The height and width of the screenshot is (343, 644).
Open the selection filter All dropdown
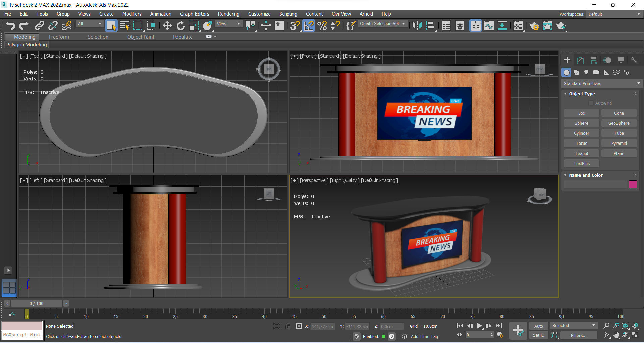coord(89,24)
